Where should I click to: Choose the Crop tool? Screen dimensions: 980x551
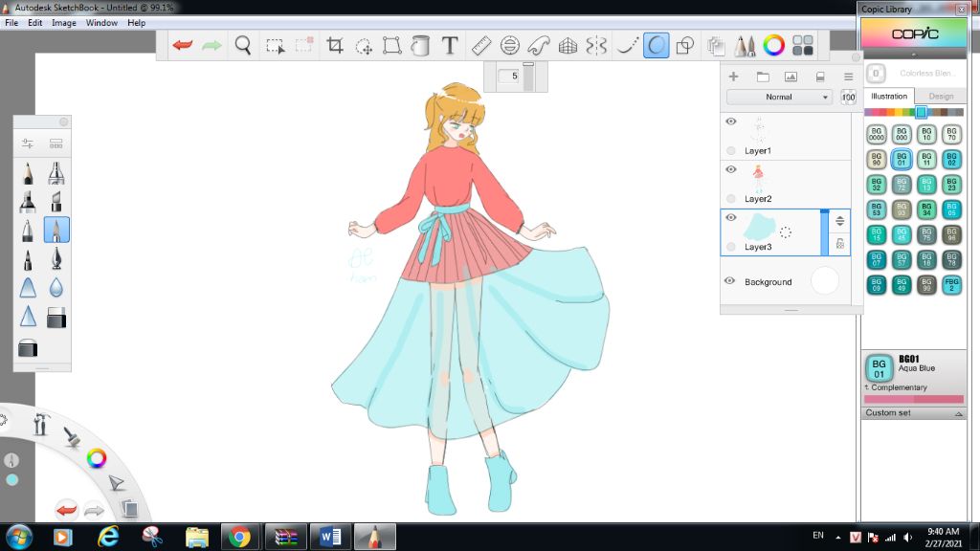pyautogui.click(x=334, y=45)
